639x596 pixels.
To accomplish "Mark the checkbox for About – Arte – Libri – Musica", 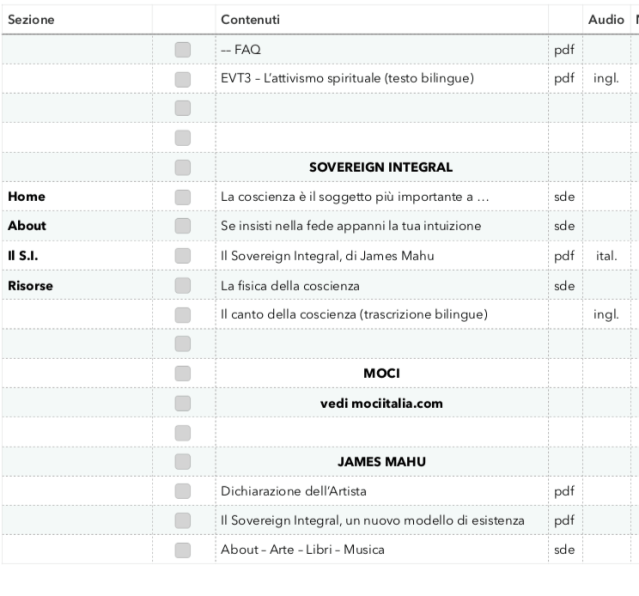I will pos(182,550).
